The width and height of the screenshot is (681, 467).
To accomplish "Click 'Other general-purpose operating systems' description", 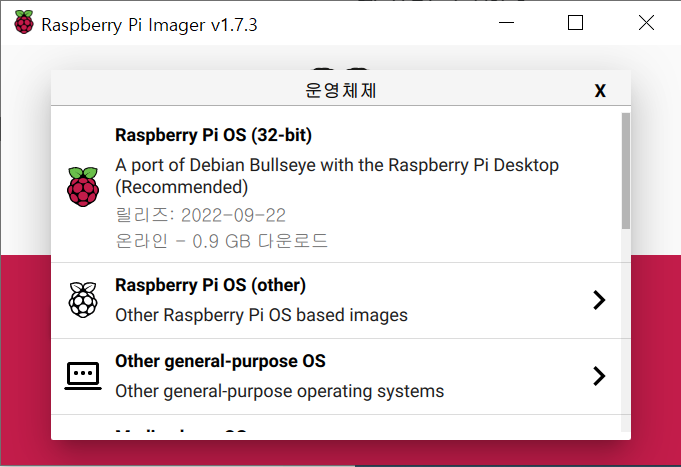I will point(280,391).
